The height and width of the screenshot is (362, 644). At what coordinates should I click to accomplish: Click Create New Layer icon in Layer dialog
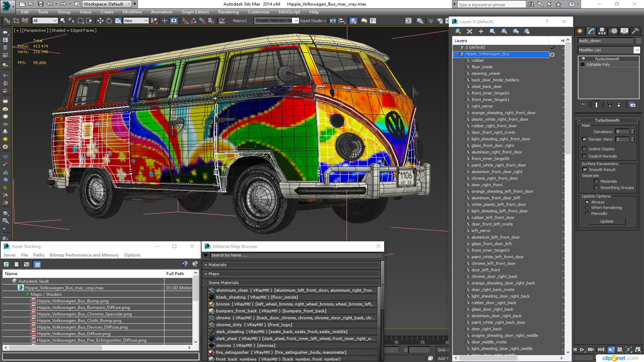458,31
